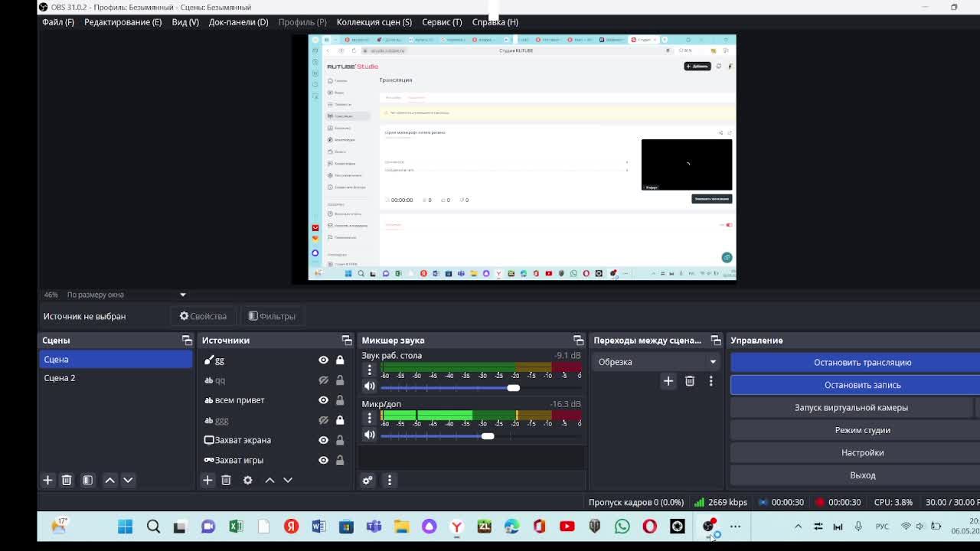
Task: Open the transition properties dots menu
Action: click(x=710, y=381)
